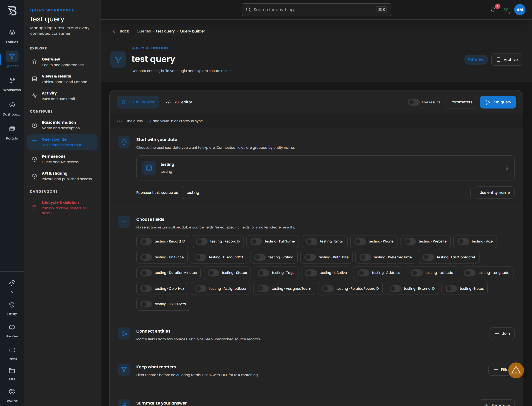Open Dashboards in the left rail
The image size is (532, 406).
pyautogui.click(x=12, y=109)
